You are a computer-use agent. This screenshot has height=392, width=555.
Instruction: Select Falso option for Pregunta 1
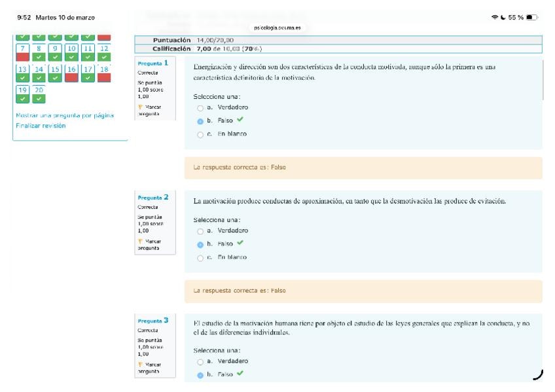200,121
